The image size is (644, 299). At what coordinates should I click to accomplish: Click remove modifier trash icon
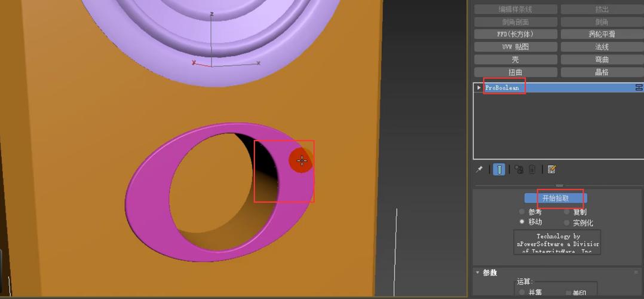pos(532,170)
